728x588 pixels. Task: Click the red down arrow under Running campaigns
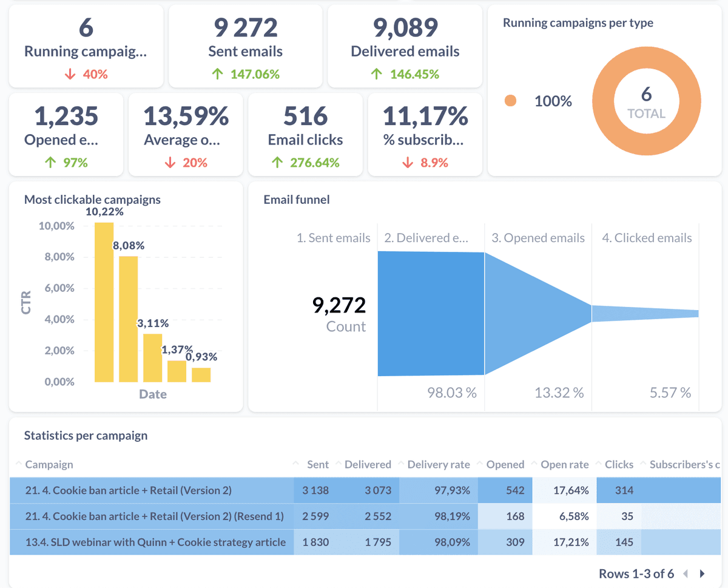(x=70, y=75)
